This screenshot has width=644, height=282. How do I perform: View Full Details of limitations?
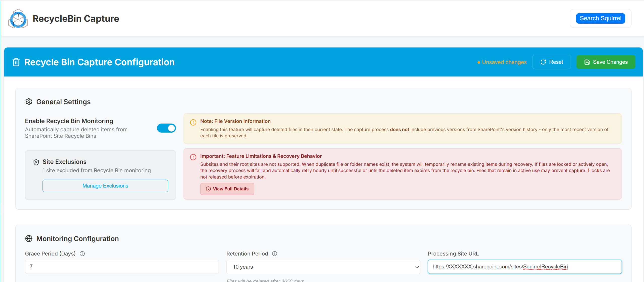click(227, 189)
